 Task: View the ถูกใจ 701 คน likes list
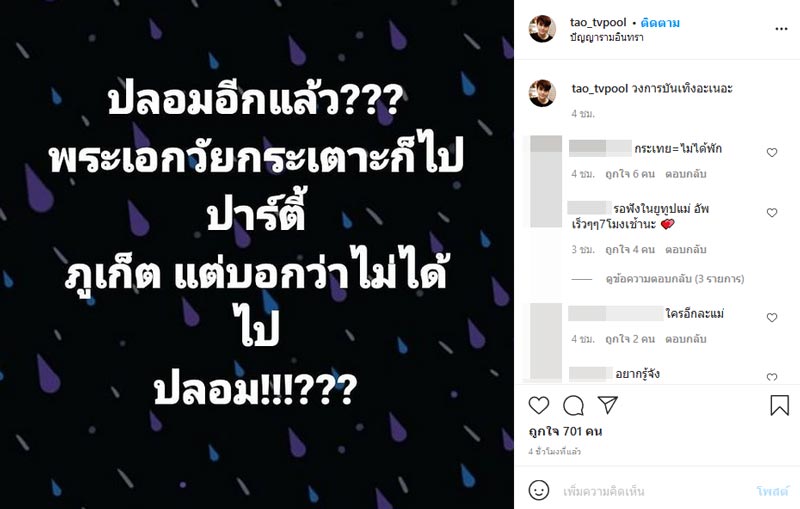click(568, 431)
